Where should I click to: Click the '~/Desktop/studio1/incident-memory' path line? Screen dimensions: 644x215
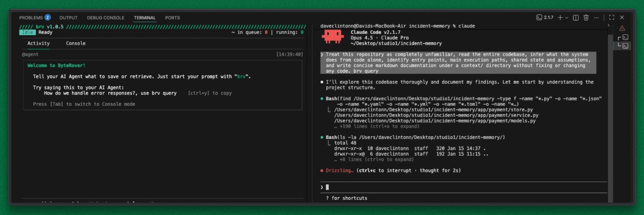coord(396,43)
